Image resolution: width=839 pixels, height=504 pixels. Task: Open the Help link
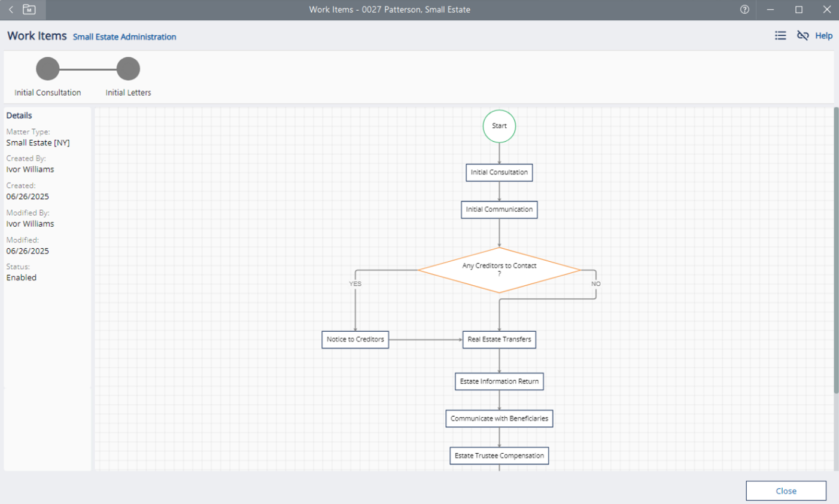click(x=823, y=36)
